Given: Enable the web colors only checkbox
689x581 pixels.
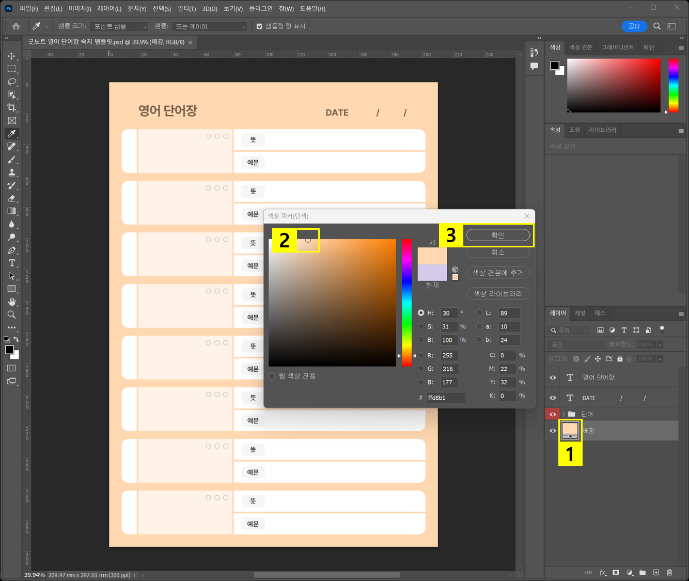Looking at the screenshot, I should [x=272, y=376].
